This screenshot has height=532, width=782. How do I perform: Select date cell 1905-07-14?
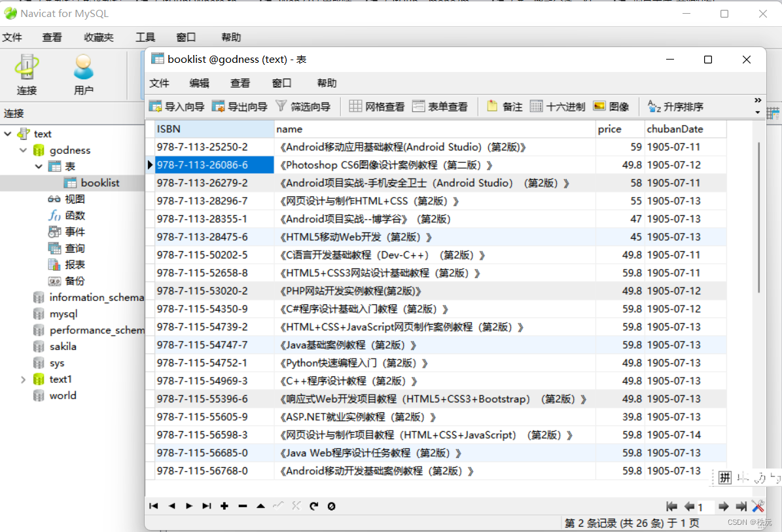coord(685,434)
